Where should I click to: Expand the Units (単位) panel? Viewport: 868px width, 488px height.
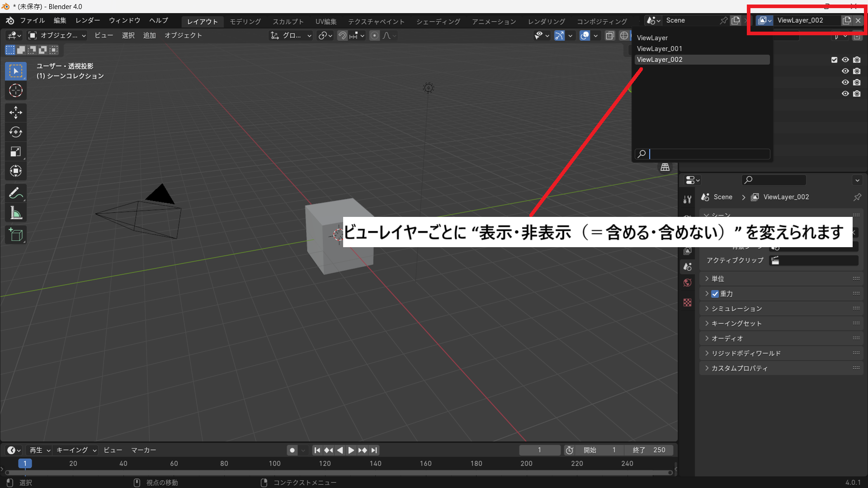tap(718, 279)
